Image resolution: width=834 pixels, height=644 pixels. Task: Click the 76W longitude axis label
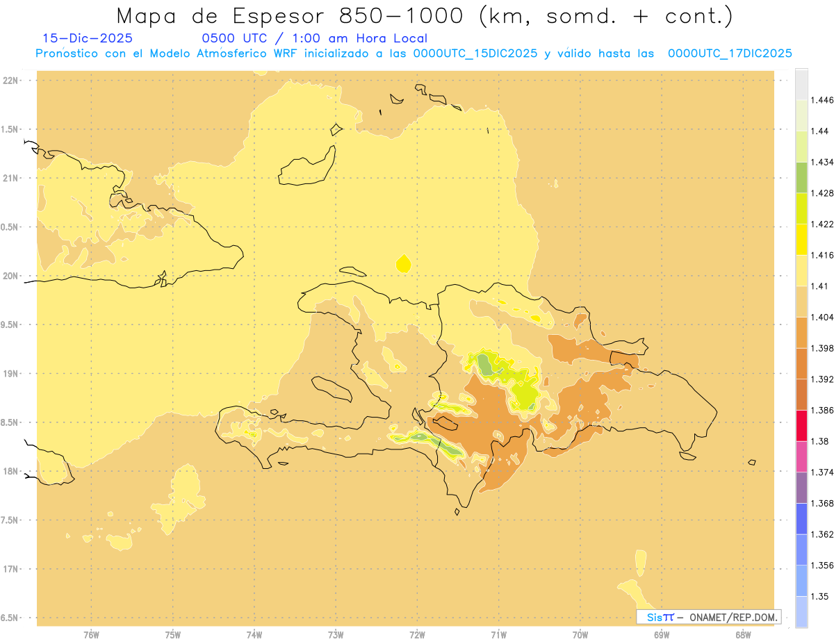[91, 635]
